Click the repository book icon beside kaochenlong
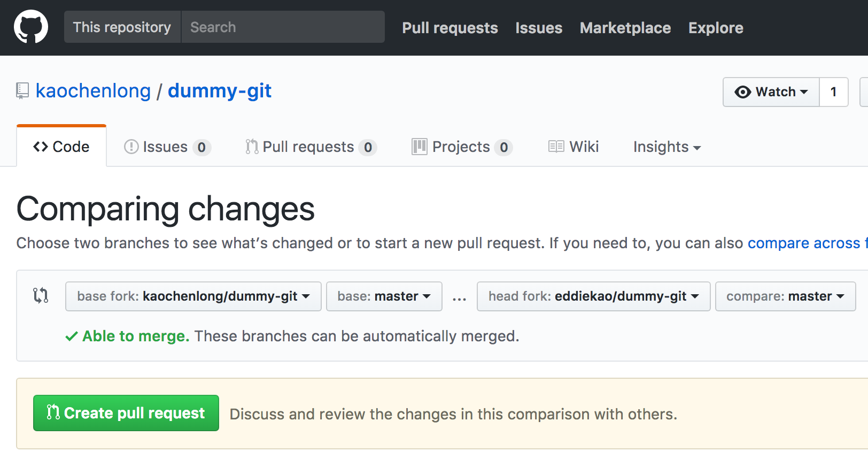The height and width of the screenshot is (459, 868). point(22,91)
